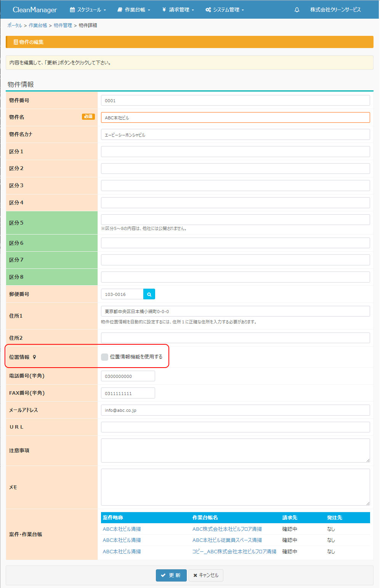The height and width of the screenshot is (588, 380).
Task: Open ABC本社ビル清掃 link beside コピー_ABC ledger
Action: (122, 551)
